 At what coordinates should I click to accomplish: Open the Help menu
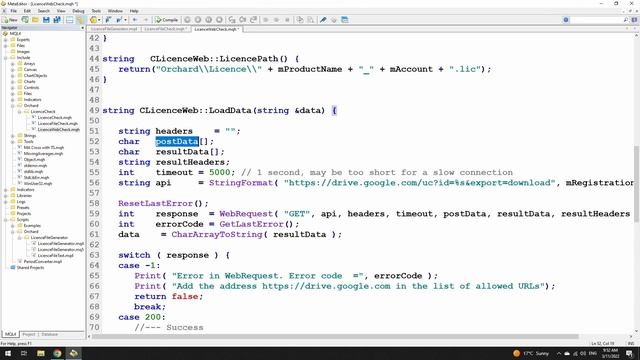pyautogui.click(x=134, y=11)
